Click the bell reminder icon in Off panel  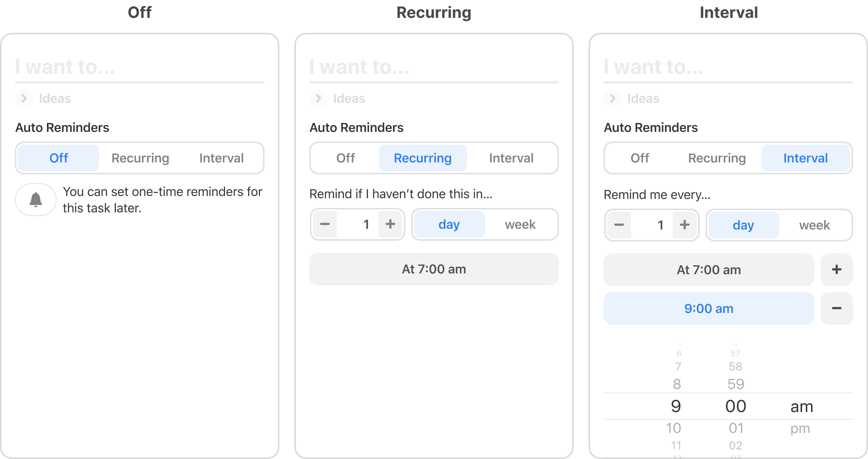[x=36, y=200]
